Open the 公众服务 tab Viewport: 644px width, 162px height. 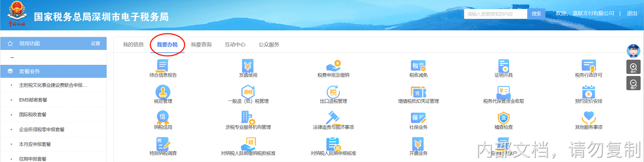pos(269,45)
